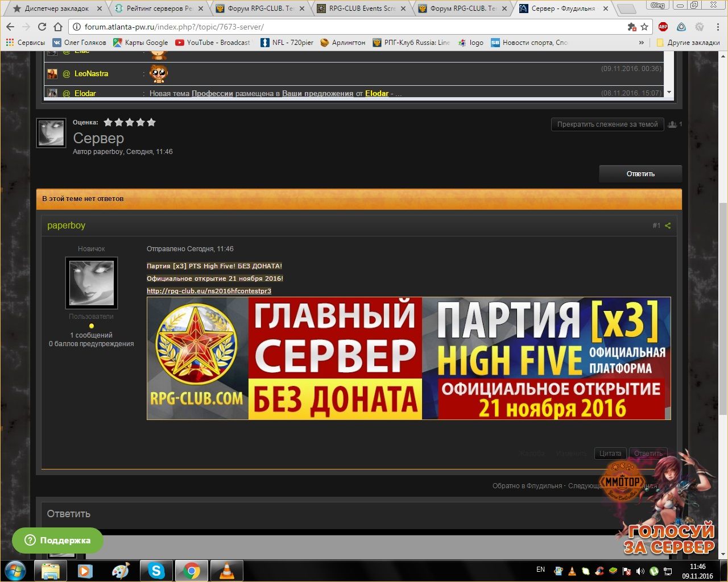Open the Олег Голяков VK bookmark

[79, 43]
